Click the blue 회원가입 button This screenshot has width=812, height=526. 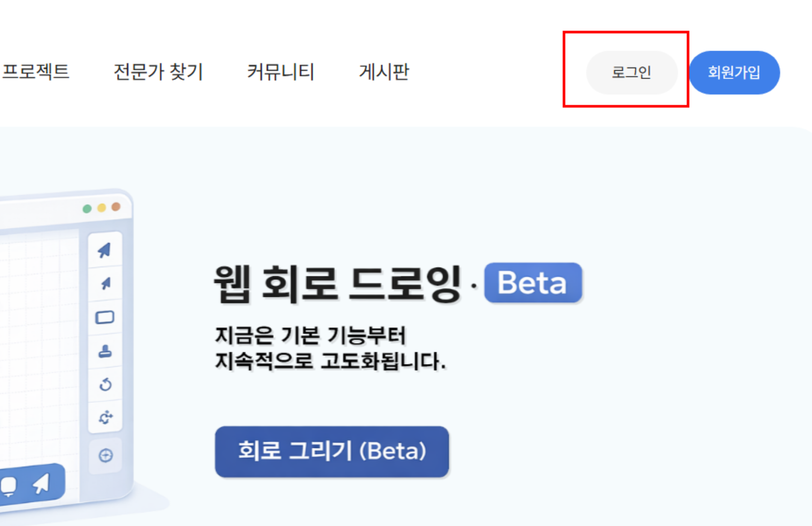[735, 72]
